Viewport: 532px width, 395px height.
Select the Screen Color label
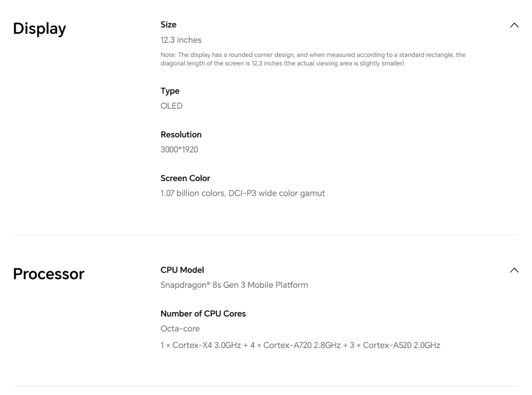point(185,178)
